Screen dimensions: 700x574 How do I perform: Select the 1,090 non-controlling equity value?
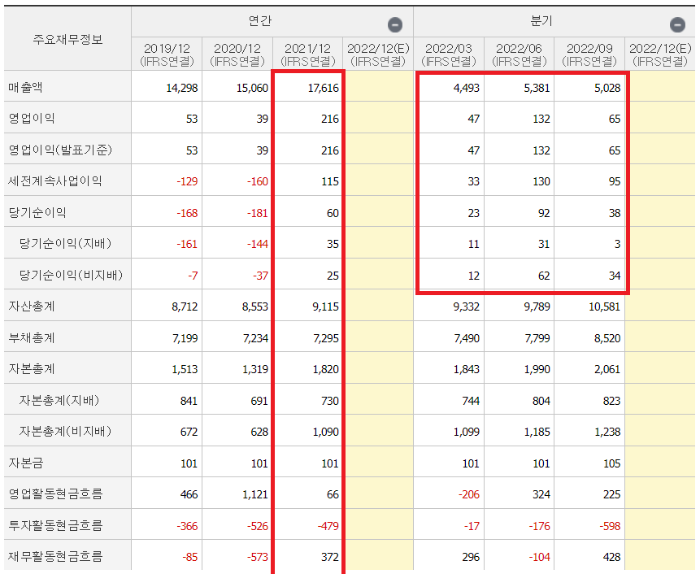click(x=326, y=432)
